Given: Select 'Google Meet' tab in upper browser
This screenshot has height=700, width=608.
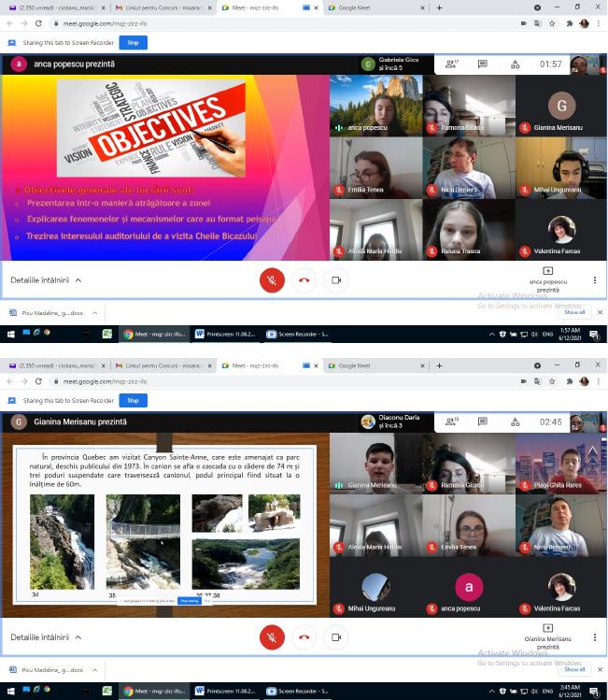Looking at the screenshot, I should click(376, 7).
